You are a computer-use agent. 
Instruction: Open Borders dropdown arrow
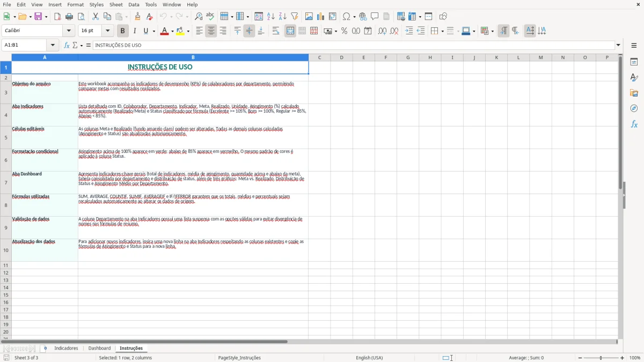point(442,31)
